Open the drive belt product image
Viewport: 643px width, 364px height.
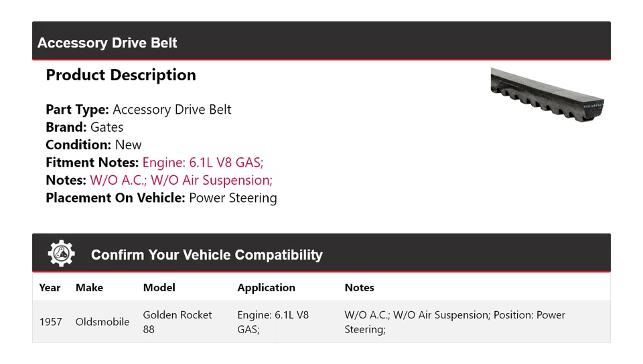click(547, 92)
